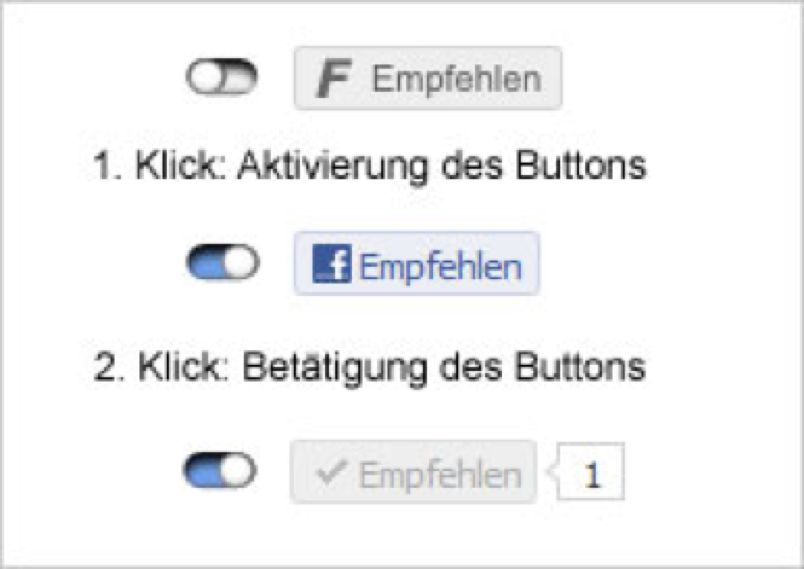804x569 pixels.
Task: Click the caption "2. Klick: Betätigung des Buttons"
Action: tap(370, 367)
